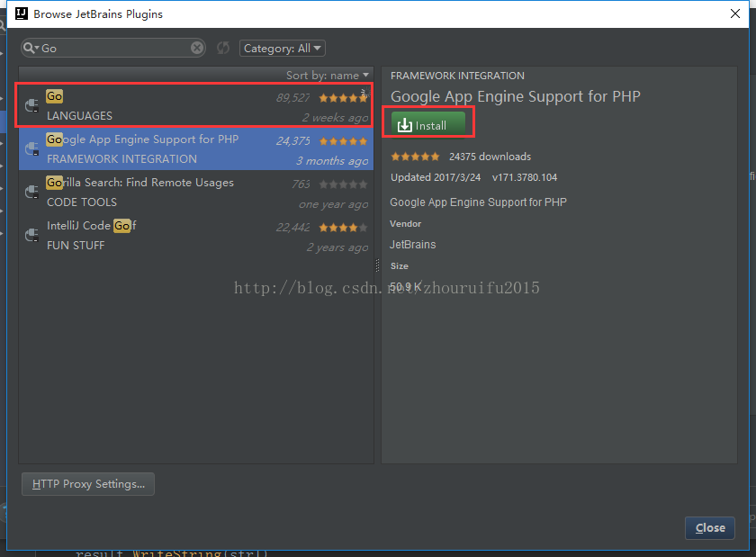Click the '24375 downloads' text
The image size is (756, 557).
(x=490, y=157)
